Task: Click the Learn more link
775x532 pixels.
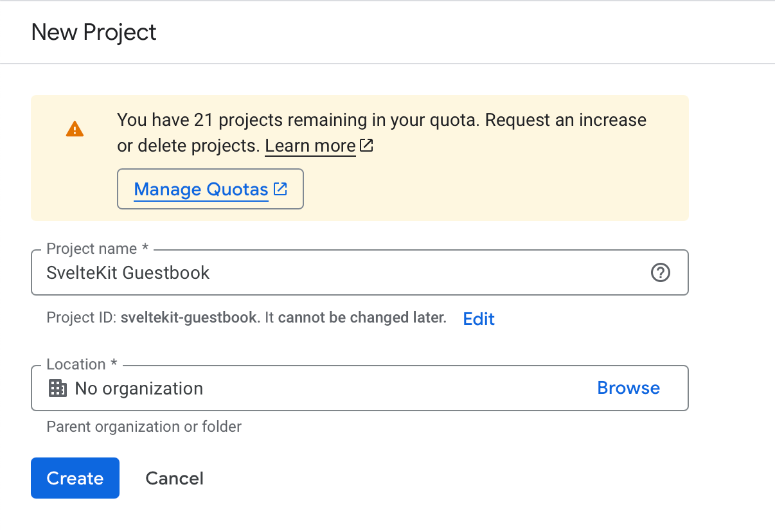Action: (310, 146)
